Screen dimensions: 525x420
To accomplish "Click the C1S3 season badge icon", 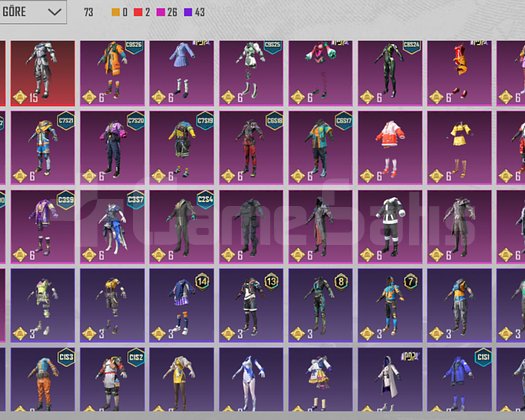I will tap(66, 357).
